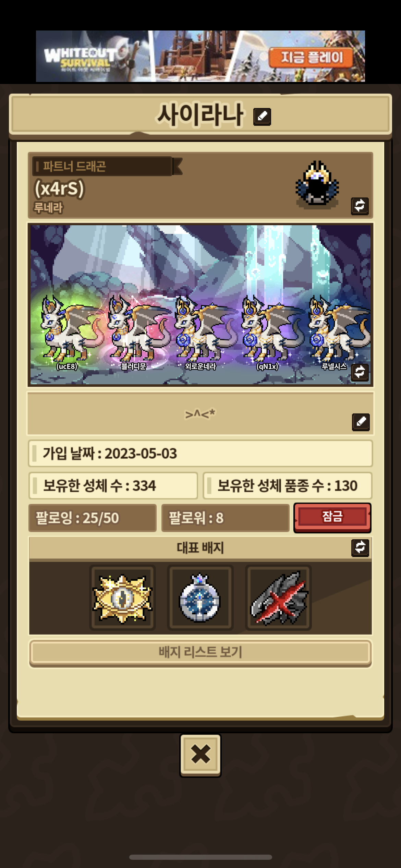The height and width of the screenshot is (868, 401).
Task: Select the golden eye star badge
Action: [122, 598]
